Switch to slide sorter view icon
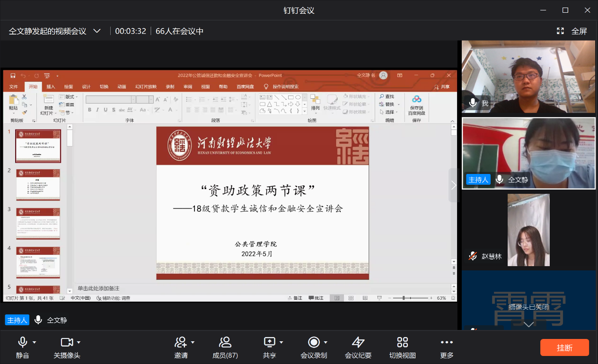 click(x=351, y=298)
